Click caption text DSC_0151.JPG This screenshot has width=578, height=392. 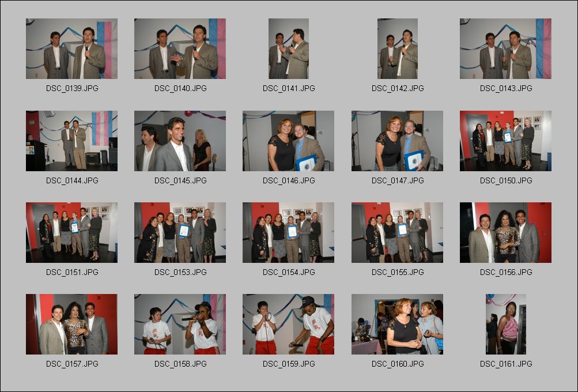72,272
